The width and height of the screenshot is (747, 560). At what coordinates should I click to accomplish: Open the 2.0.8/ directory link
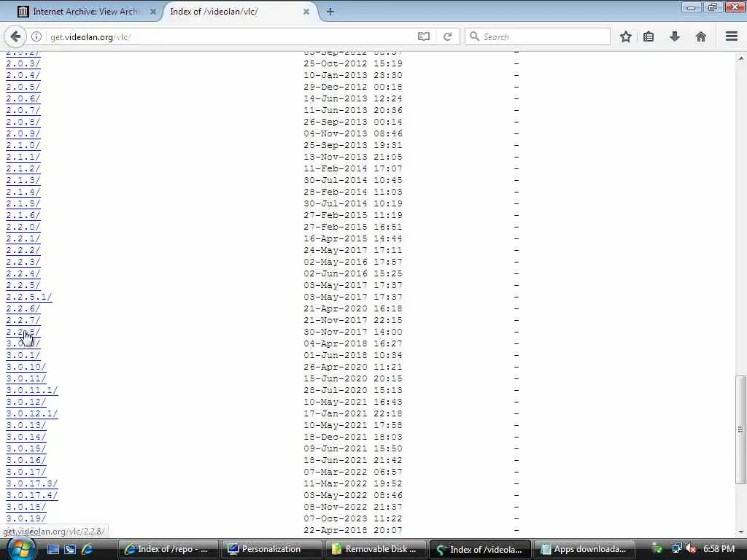pyautogui.click(x=23, y=122)
